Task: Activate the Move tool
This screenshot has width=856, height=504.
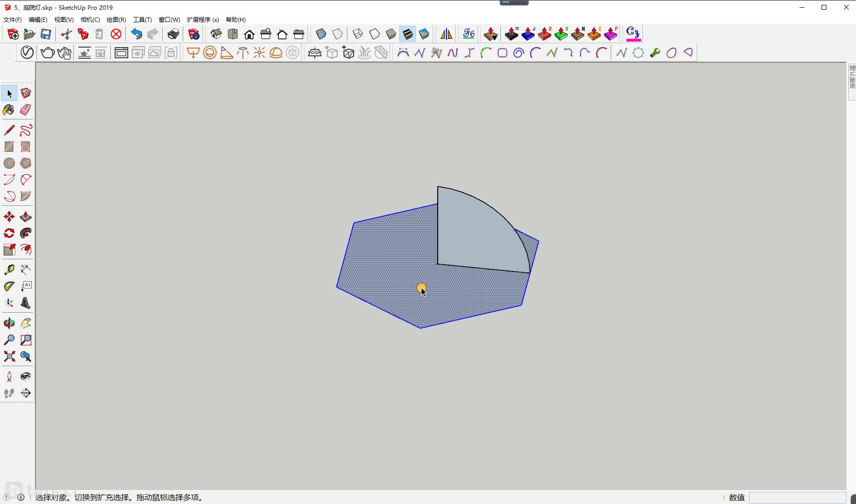Action: tap(9, 217)
